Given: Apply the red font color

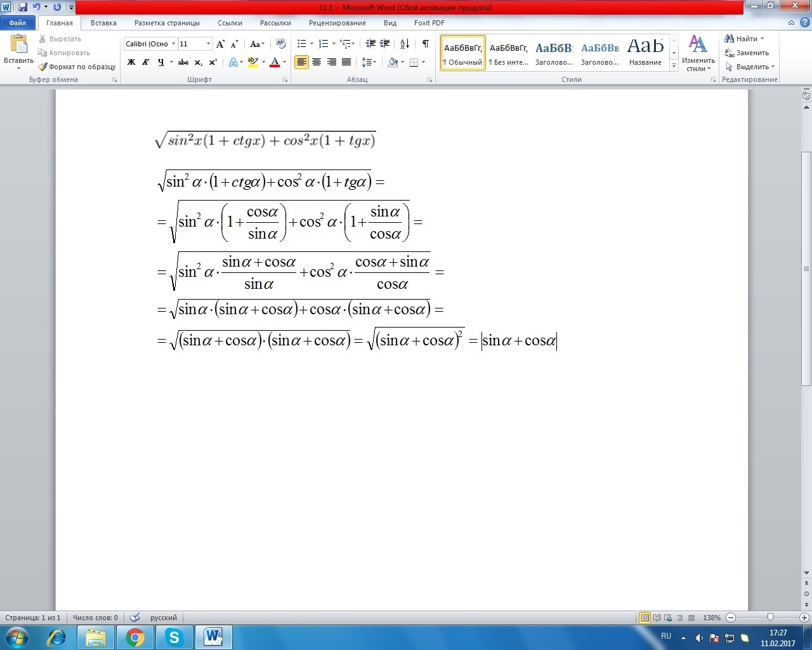Looking at the screenshot, I should pyautogui.click(x=275, y=62).
